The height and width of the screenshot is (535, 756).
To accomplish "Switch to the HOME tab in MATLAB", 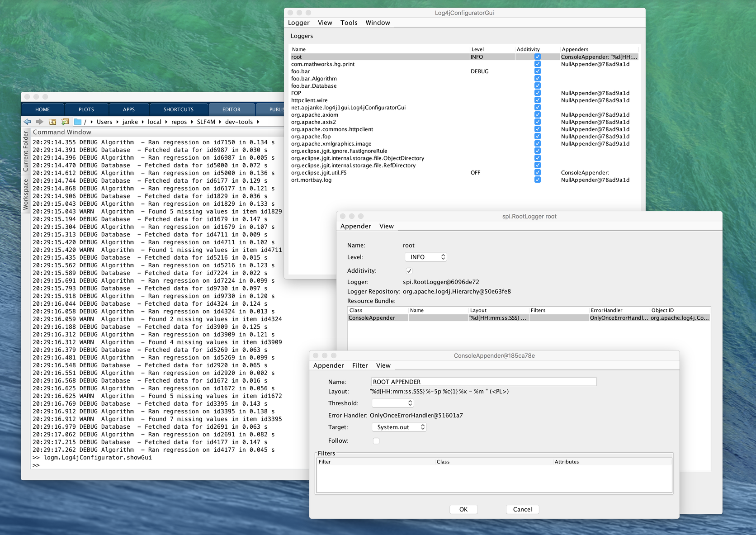I will tap(43, 109).
